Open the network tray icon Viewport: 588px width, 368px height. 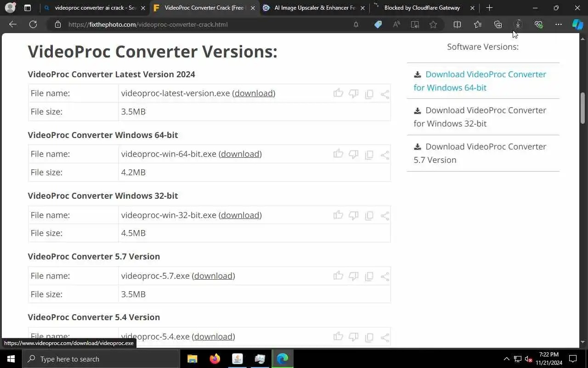pos(518,359)
